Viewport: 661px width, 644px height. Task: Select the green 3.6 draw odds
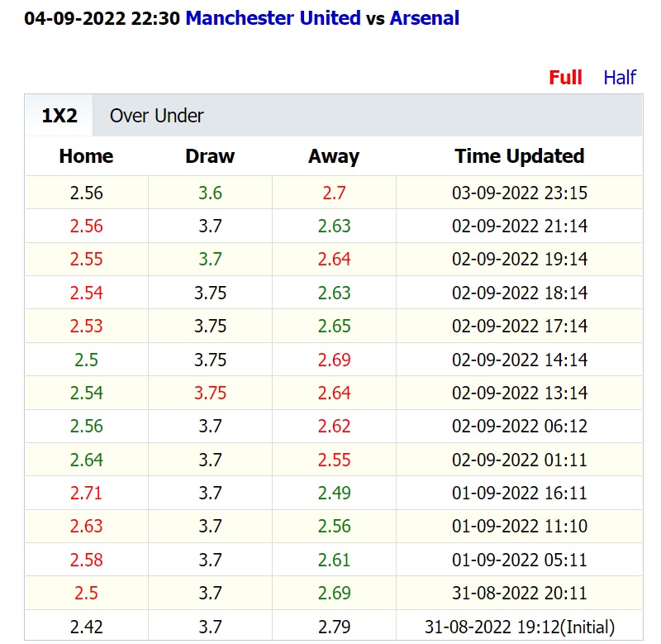click(210, 193)
